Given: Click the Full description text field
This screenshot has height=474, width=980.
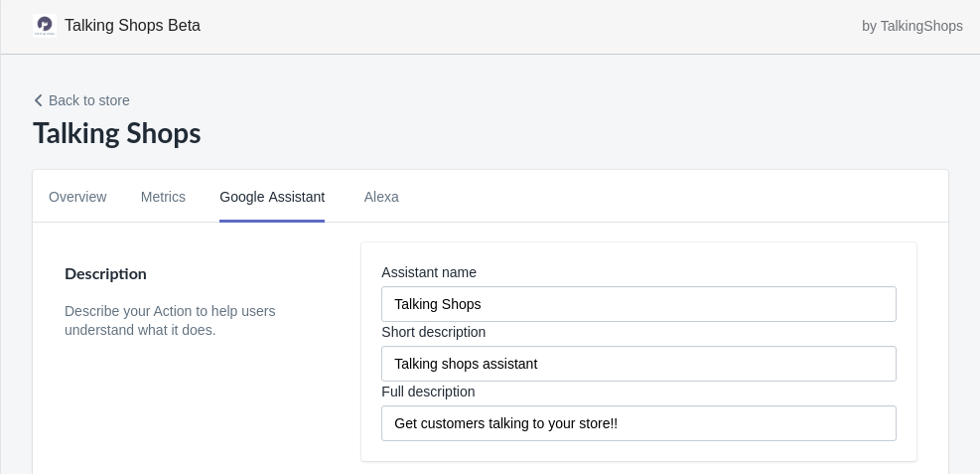Looking at the screenshot, I should point(638,423).
